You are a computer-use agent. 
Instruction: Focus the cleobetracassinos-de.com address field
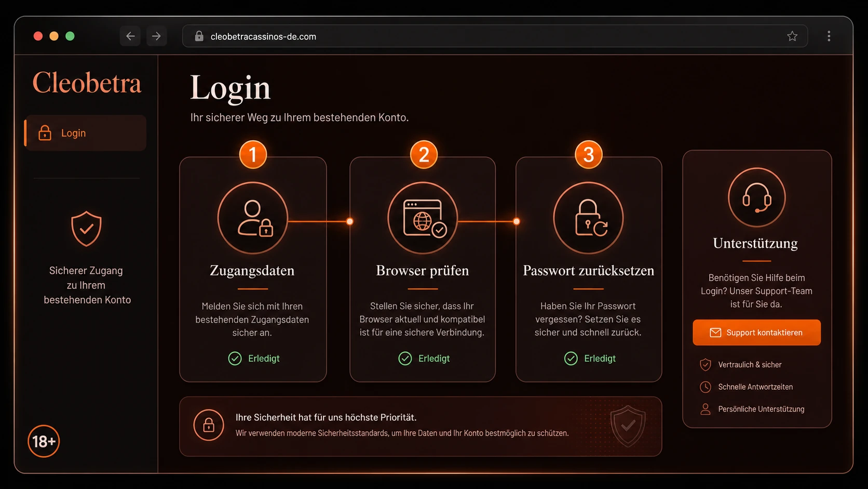(495, 36)
